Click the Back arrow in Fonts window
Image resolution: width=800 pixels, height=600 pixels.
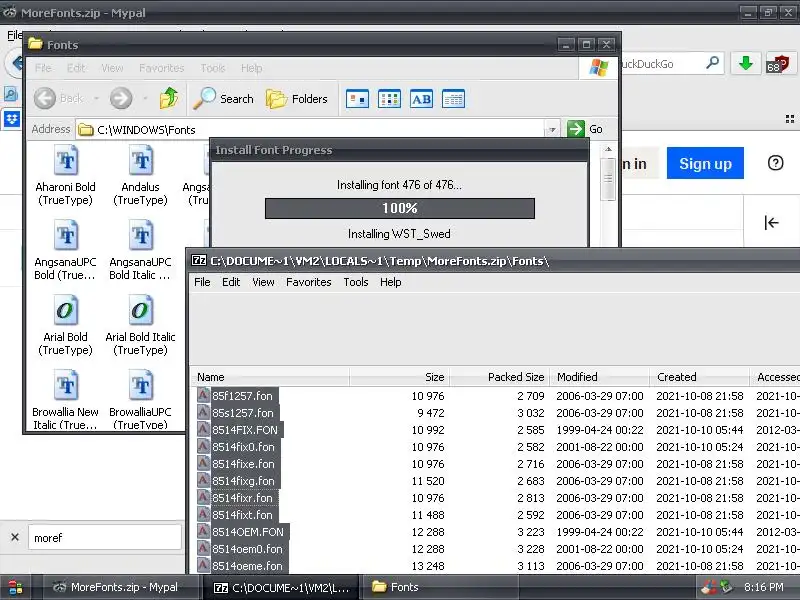click(45, 98)
